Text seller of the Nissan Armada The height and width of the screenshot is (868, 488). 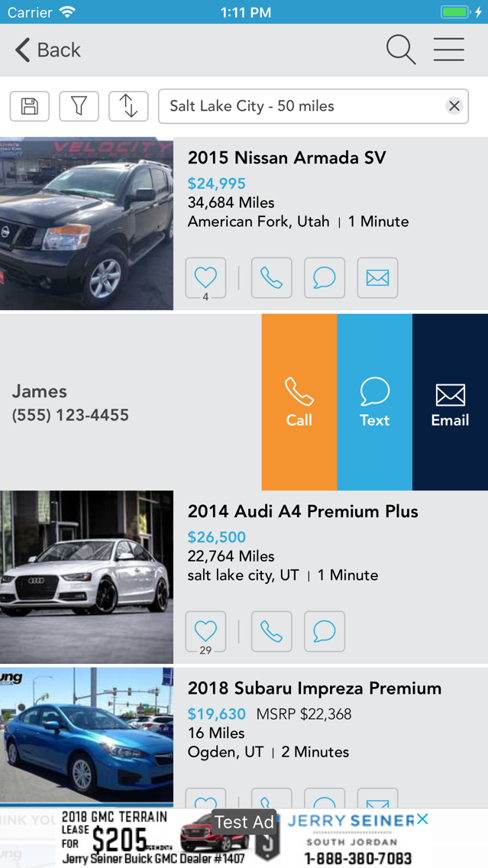click(325, 278)
